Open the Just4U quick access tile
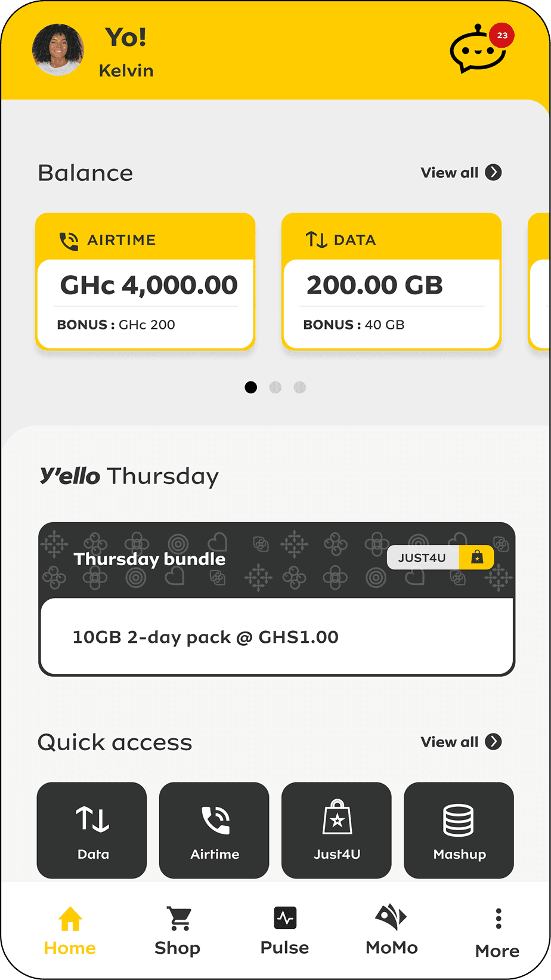Image resolution: width=551 pixels, height=980 pixels. (336, 830)
